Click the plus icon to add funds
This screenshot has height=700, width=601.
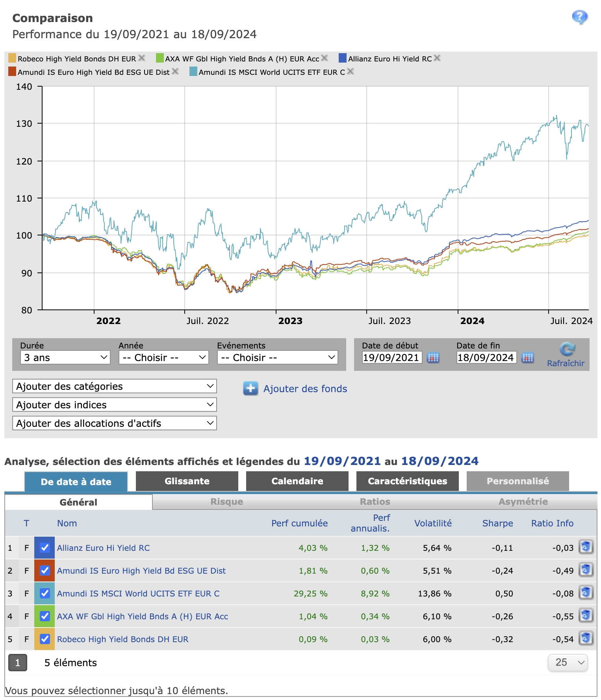[x=251, y=389]
